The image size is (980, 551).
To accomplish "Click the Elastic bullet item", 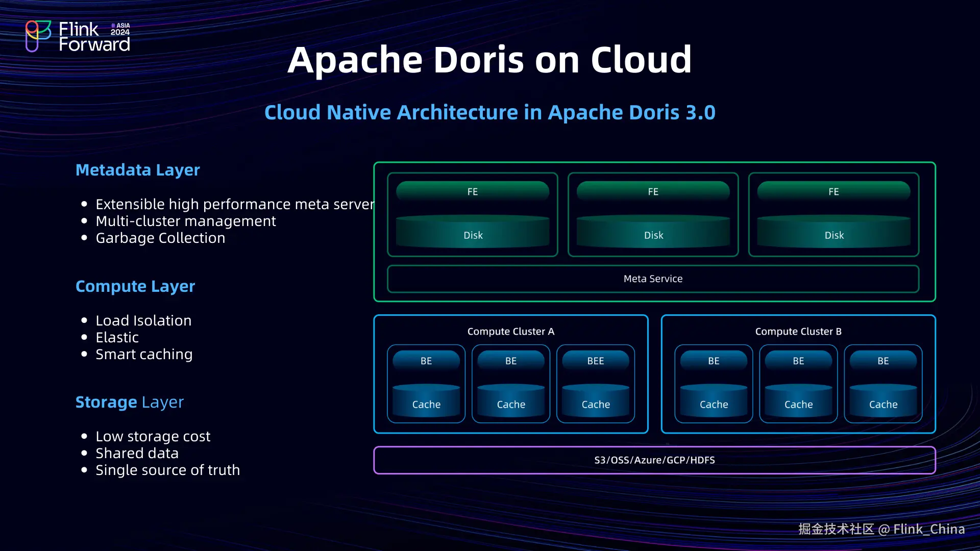I will coord(117,338).
